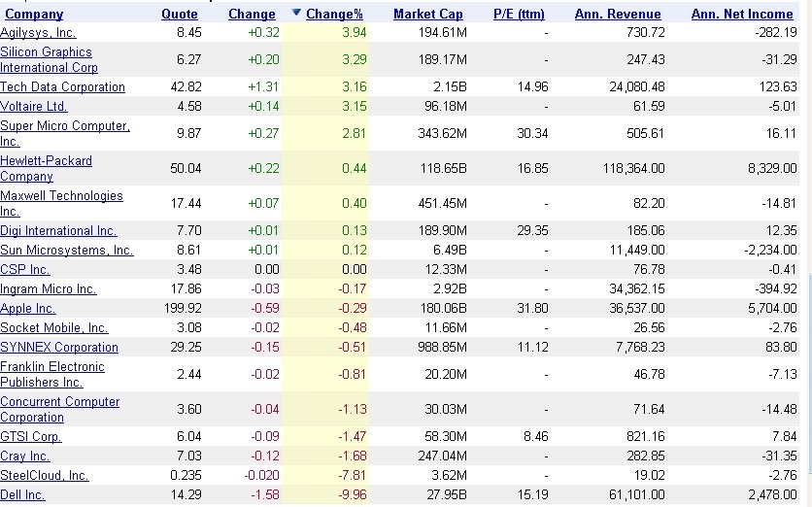Image resolution: width=812 pixels, height=507 pixels.
Task: Open Apple Inc. company link
Action: (x=27, y=308)
